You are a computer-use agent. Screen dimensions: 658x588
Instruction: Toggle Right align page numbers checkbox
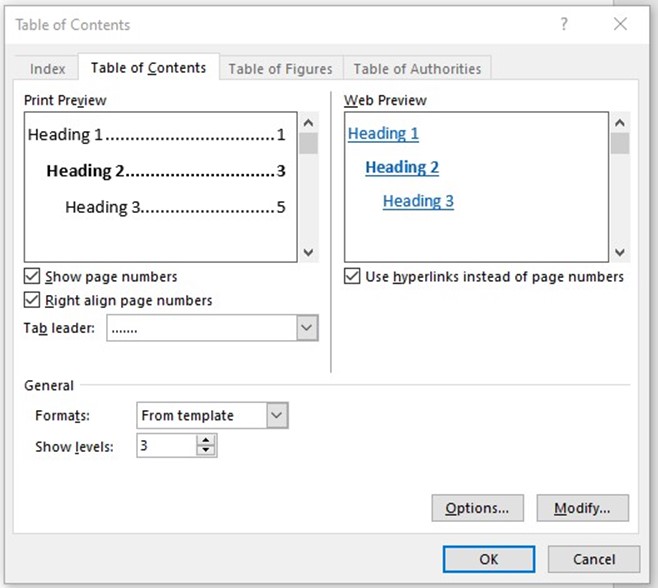click(x=33, y=300)
